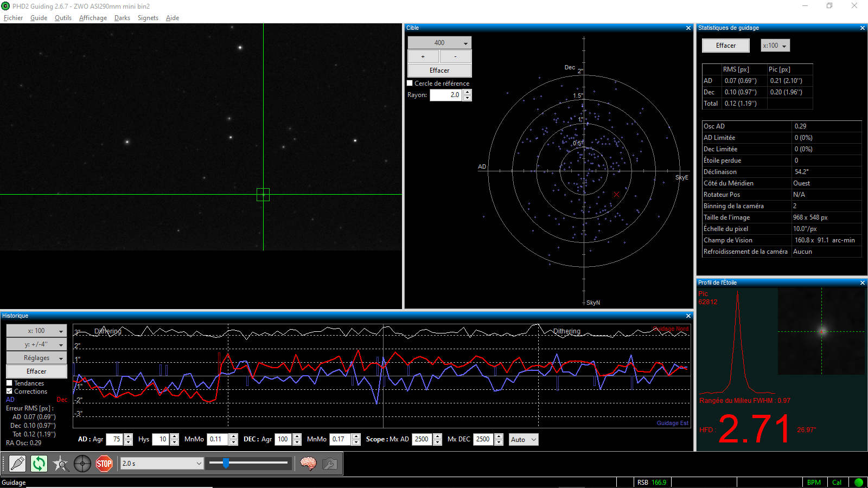The height and width of the screenshot is (488, 868).
Task: Click the gamma slider handle in toolbar
Action: click(x=226, y=463)
